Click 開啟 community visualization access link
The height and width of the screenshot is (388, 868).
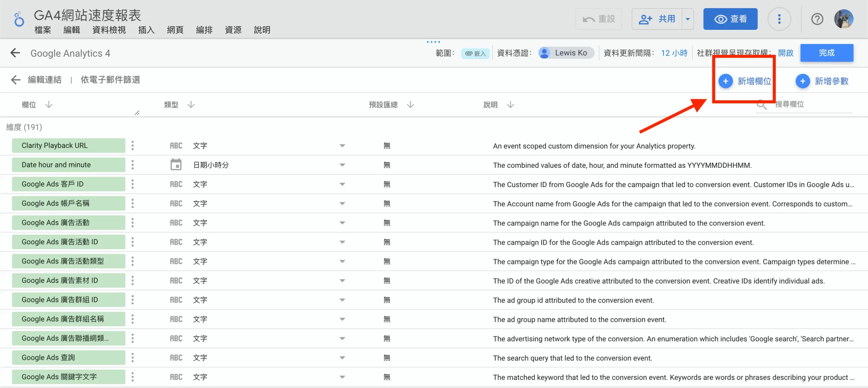786,53
